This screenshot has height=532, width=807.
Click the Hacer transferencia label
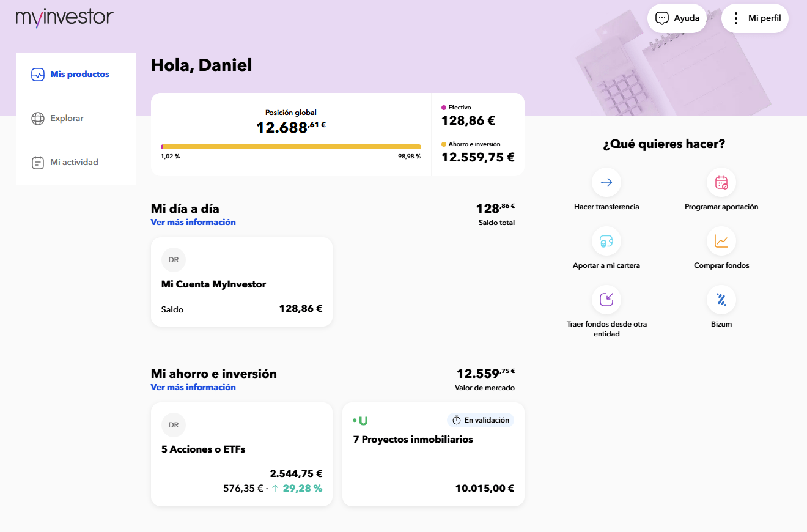pyautogui.click(x=606, y=207)
